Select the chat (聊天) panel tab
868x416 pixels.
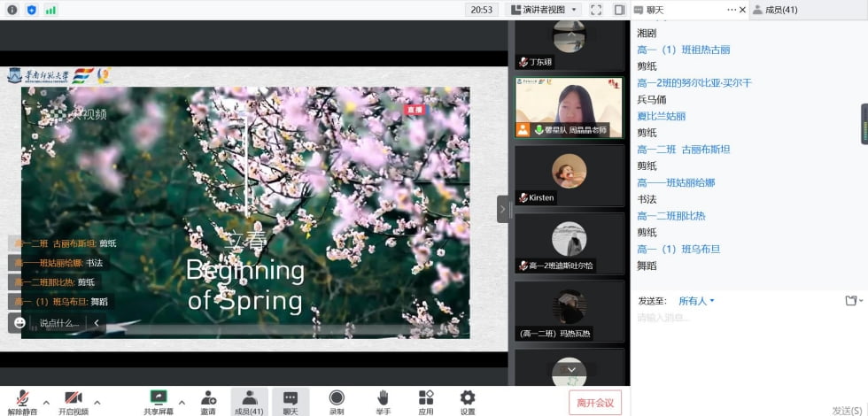coord(654,10)
